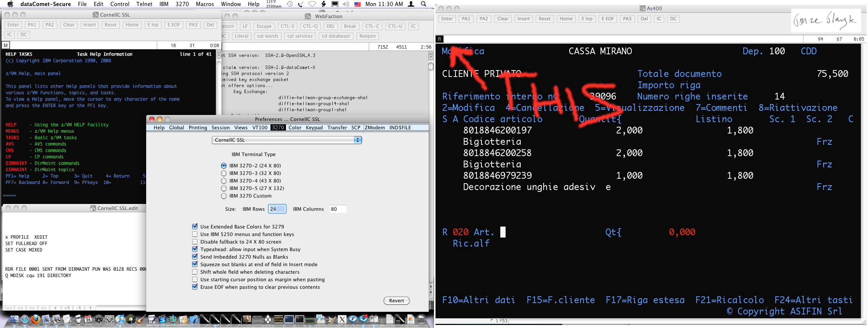Open iTunes from the Dock
868x328 pixels.
coord(120,319)
